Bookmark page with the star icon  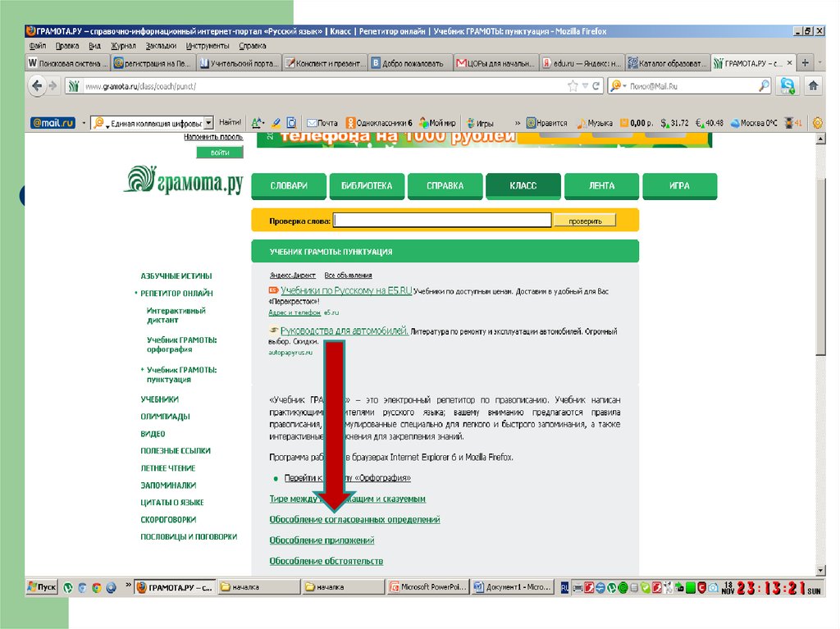pos(573,86)
